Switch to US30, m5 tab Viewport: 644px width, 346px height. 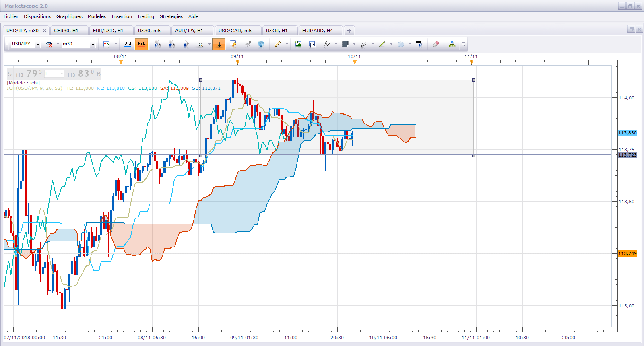[x=152, y=31]
